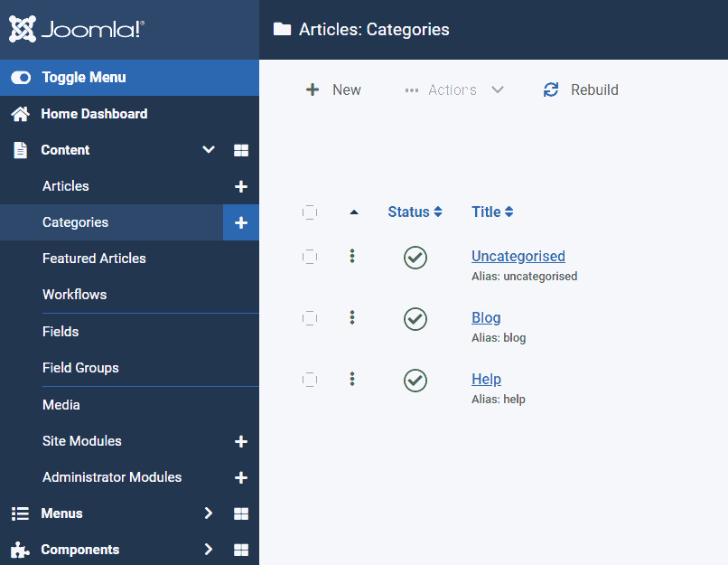The height and width of the screenshot is (565, 728).
Task: Add Site Module with plus icon
Action: [240, 441]
